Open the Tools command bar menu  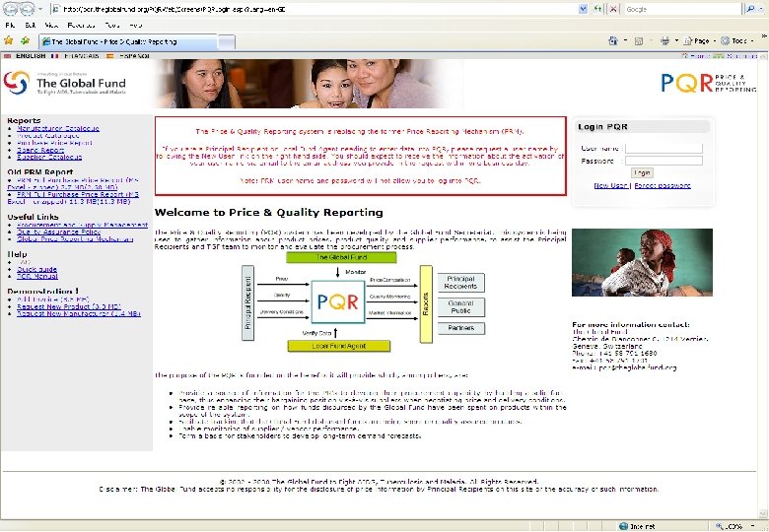(x=737, y=40)
